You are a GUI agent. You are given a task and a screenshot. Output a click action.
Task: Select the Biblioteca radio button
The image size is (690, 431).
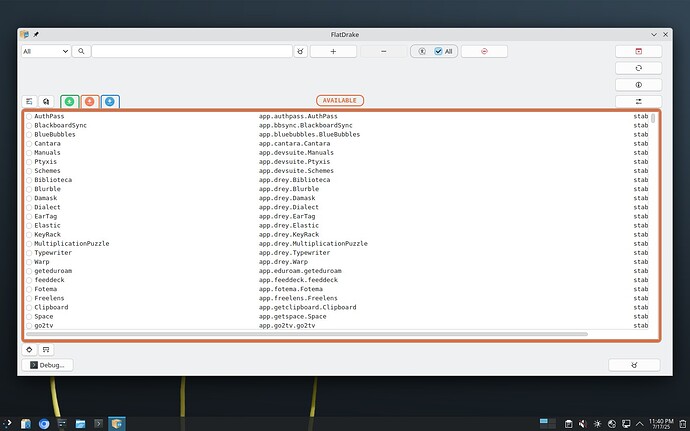click(29, 180)
